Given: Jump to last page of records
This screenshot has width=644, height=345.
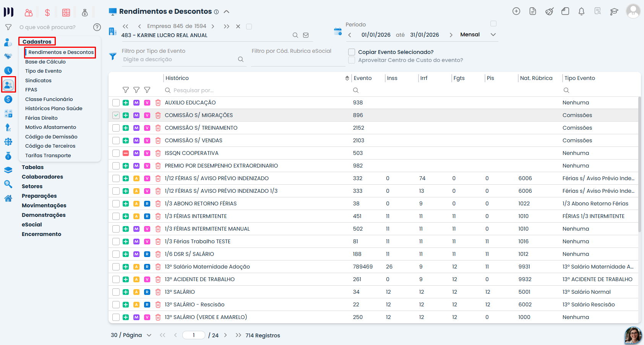Looking at the screenshot, I should point(238,335).
